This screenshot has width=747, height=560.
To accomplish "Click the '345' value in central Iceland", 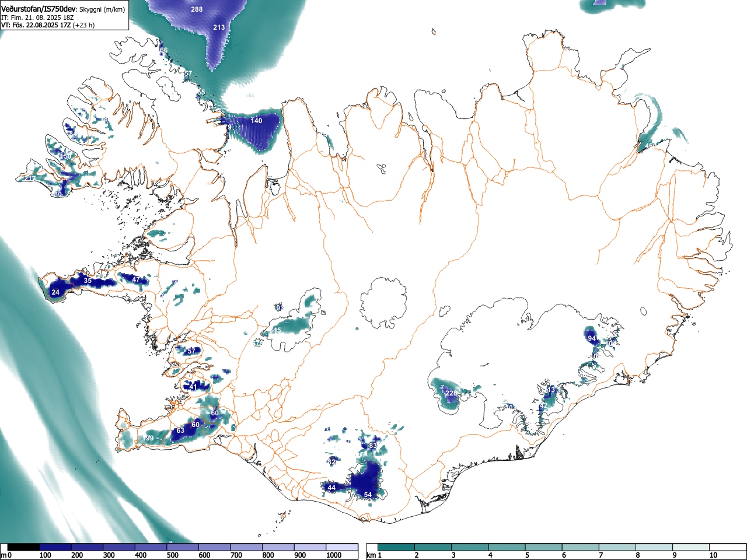I will tap(275, 330).
